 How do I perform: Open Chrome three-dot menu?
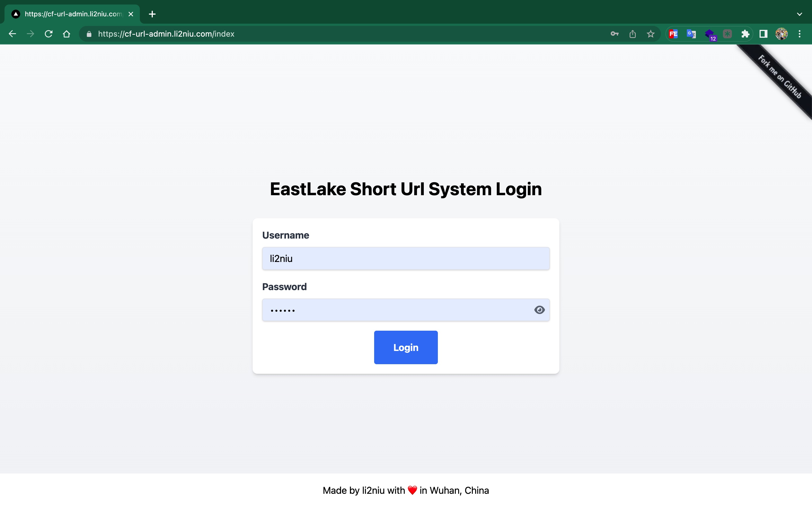[799, 34]
